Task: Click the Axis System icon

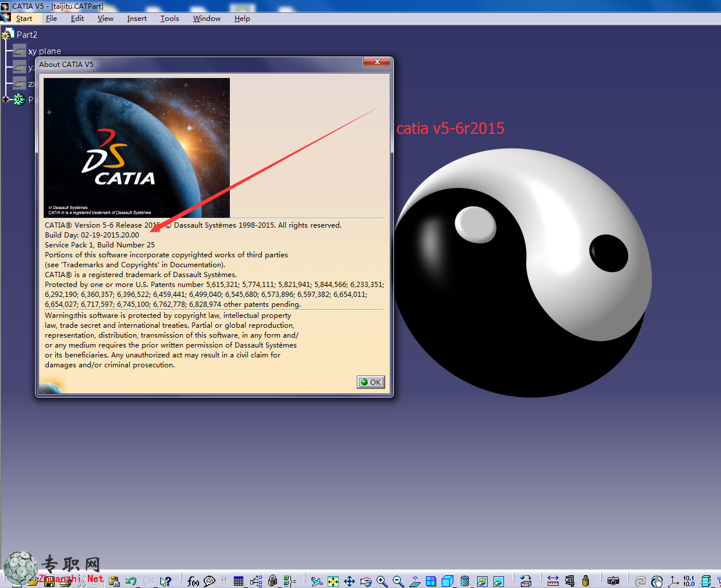Action: tap(673, 581)
